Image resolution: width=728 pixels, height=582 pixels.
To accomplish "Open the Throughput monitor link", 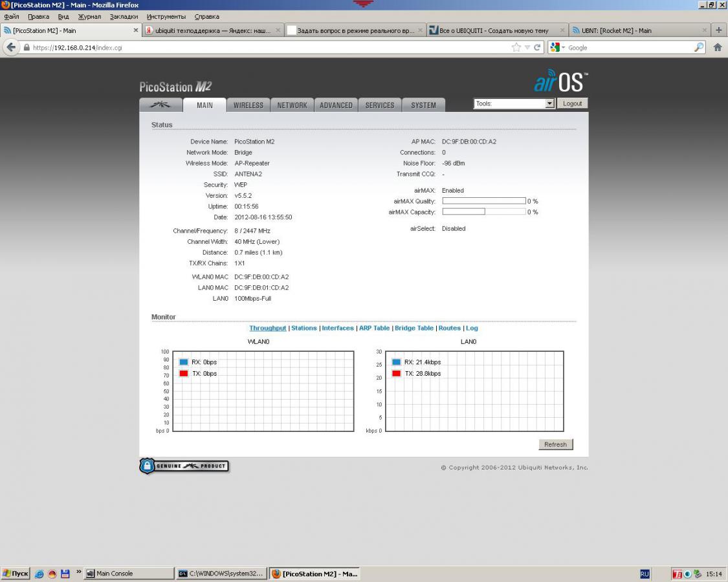I will 268,328.
